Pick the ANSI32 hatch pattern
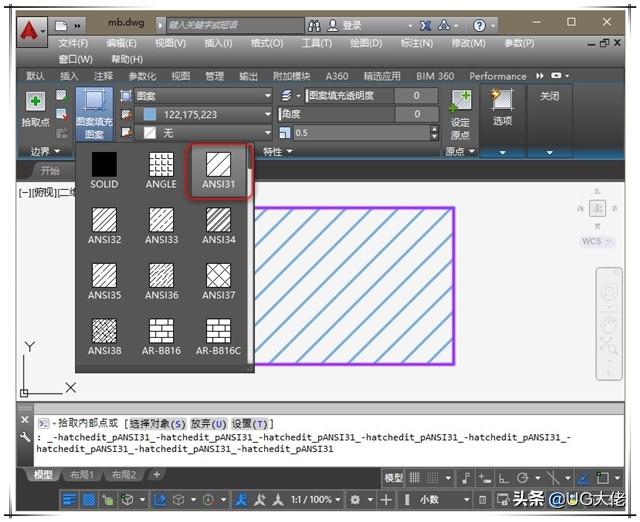Image resolution: width=640 pixels, height=522 pixels. click(104, 226)
